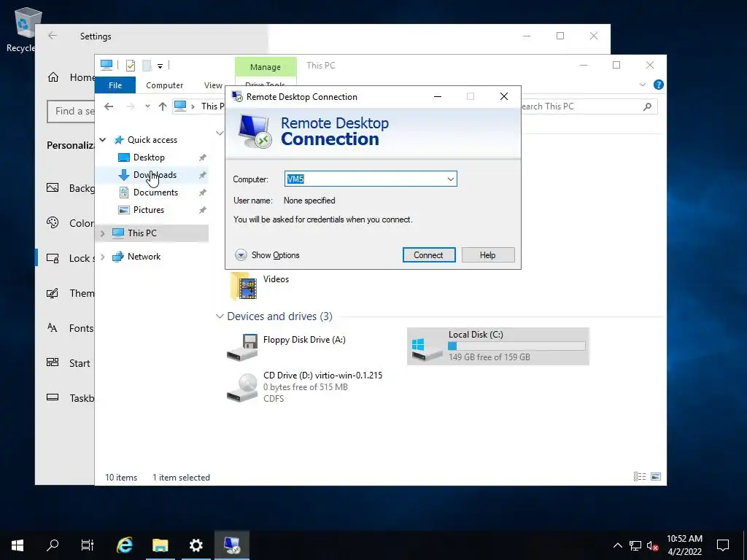The height and width of the screenshot is (560, 747).
Task: Select Network in the navigation pane
Action: coord(144,257)
